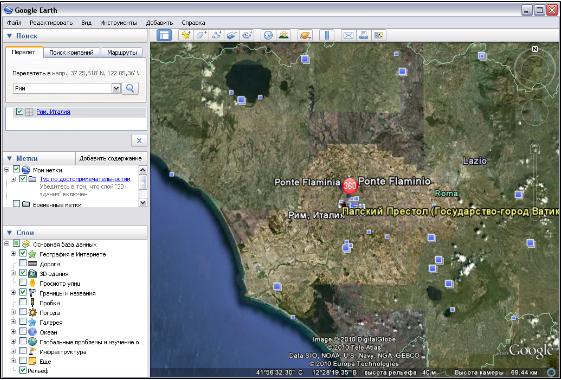Collapse the Мои метки tree node
Image resolution: width=561 pixels, height=380 pixels.
tap(7, 170)
